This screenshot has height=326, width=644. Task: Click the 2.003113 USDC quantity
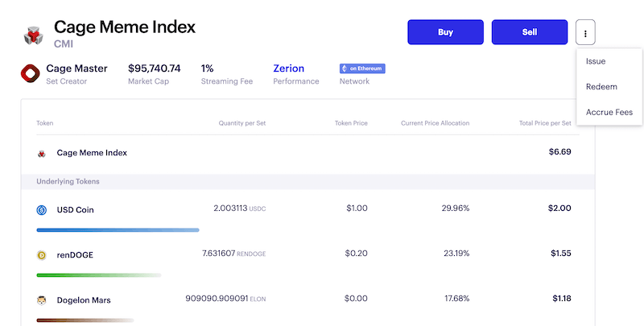point(240,208)
